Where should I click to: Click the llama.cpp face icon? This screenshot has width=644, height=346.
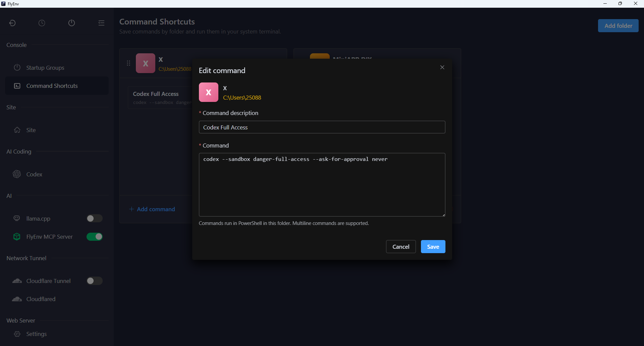tap(17, 219)
